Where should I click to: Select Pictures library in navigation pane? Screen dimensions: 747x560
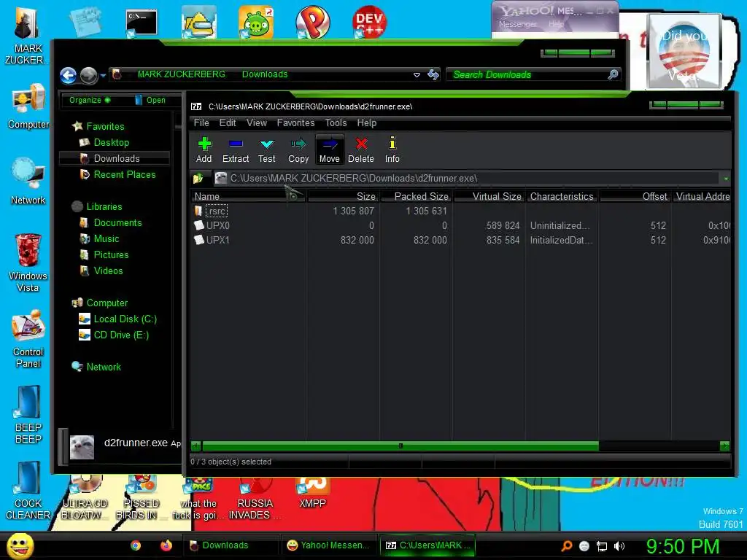coord(111,254)
